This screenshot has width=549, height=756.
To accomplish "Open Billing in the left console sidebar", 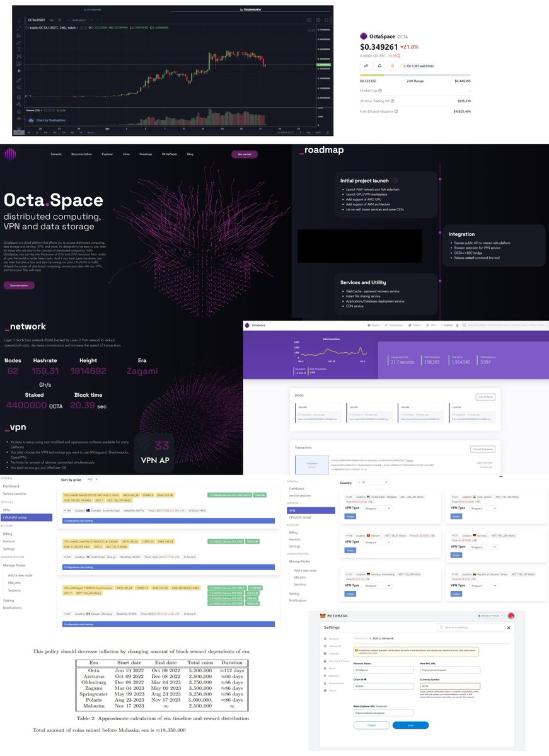I will pyautogui.click(x=8, y=534).
